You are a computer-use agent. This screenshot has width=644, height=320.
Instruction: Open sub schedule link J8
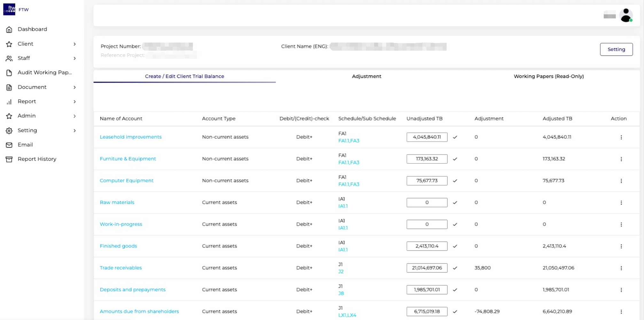[x=341, y=293]
